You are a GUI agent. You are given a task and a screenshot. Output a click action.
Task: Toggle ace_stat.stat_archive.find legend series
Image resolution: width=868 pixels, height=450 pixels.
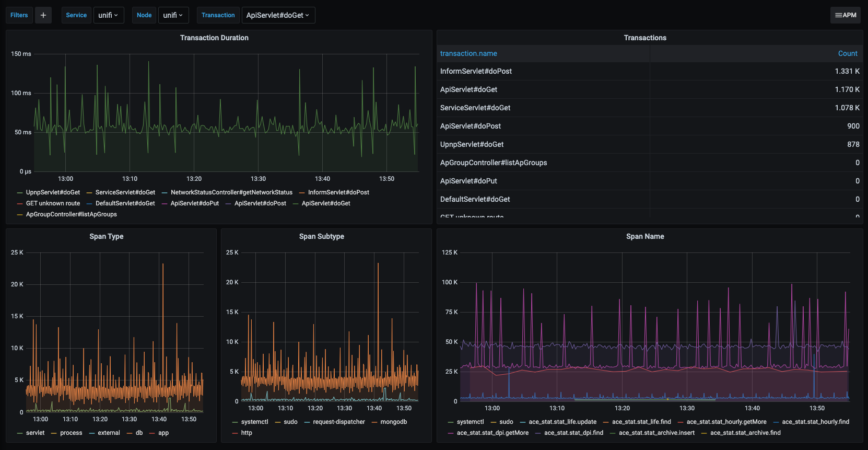click(x=745, y=433)
